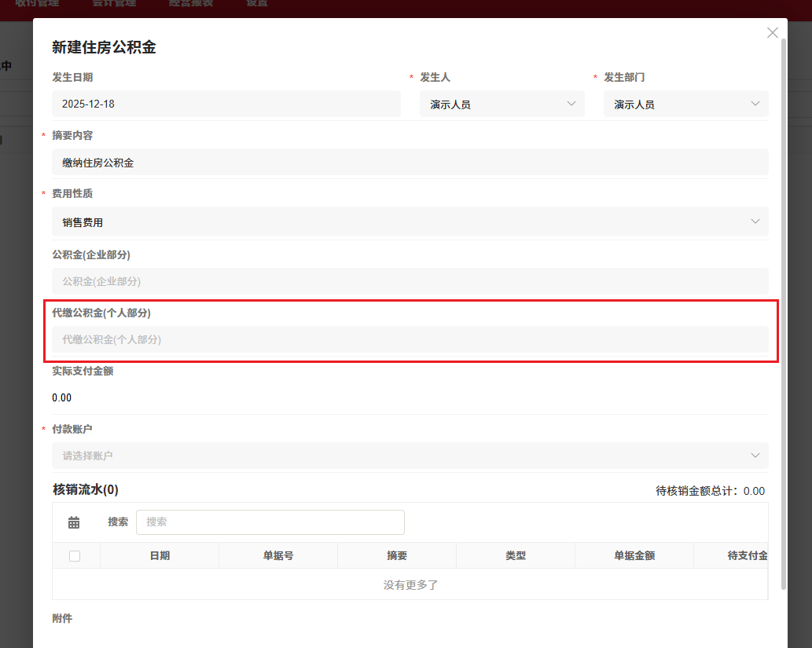Open the calendar icon in 核销流水 section
The image size is (812, 648).
74,522
